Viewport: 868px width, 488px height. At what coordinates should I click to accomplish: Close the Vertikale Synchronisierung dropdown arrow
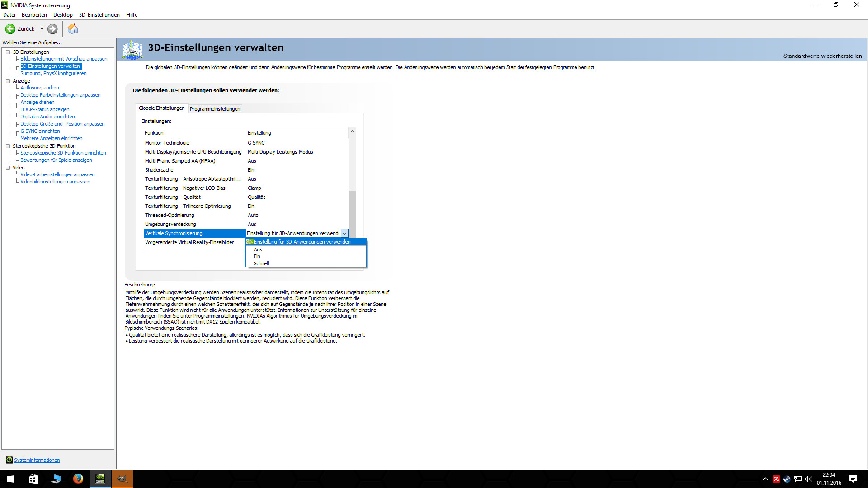pos(344,233)
